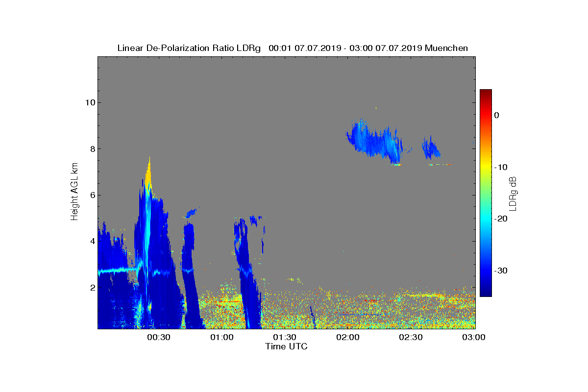This screenshot has width=588, height=392.
Task: Click the '03:00' time tick label
Action: [x=474, y=337]
